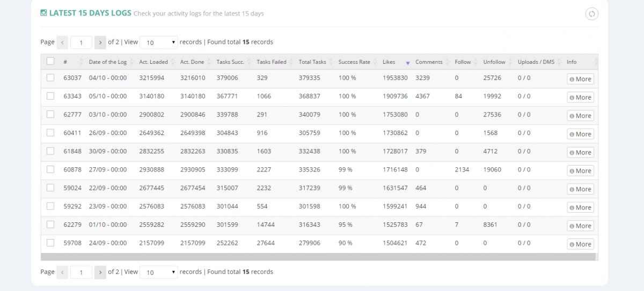Image resolution: width=644 pixels, height=291 pixels.
Task: Sort by Date of the Log column
Action: [x=108, y=62]
